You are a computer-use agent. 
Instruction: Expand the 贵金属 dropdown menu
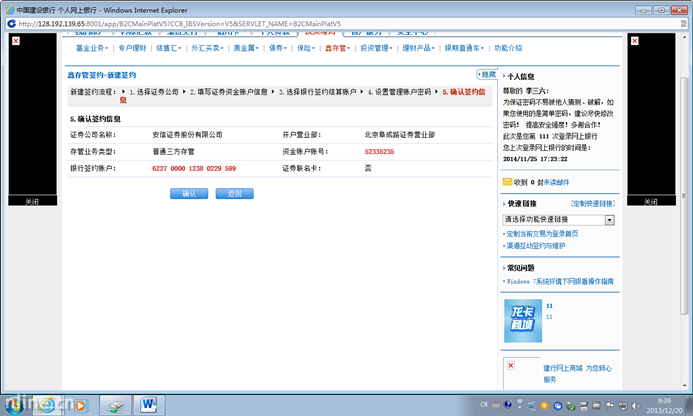point(246,48)
